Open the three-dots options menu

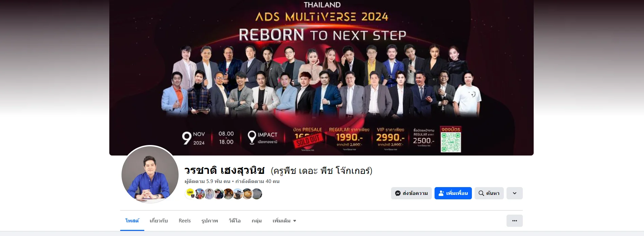(514, 221)
